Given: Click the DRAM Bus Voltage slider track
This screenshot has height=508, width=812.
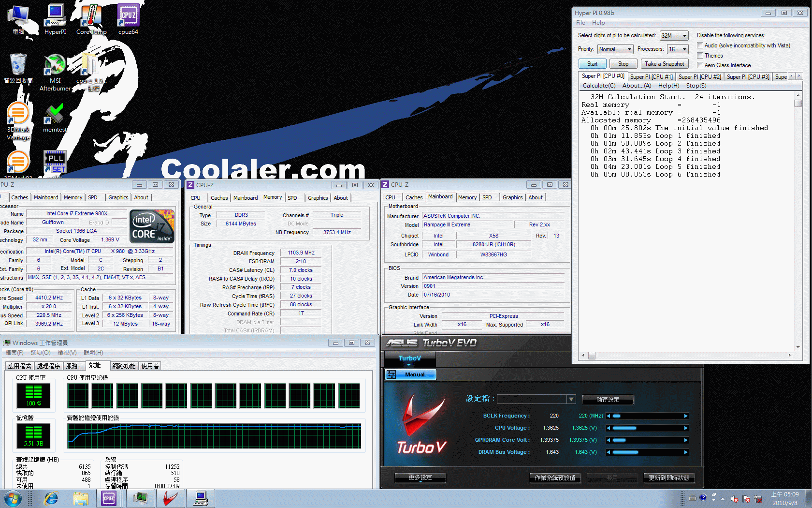Looking at the screenshot, I should (x=647, y=452).
